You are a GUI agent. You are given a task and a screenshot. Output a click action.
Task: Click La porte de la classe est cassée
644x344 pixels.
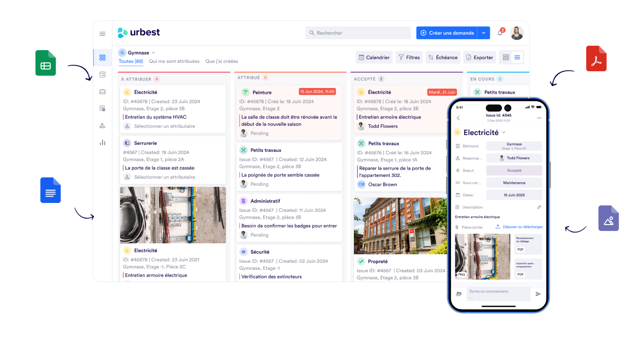[x=160, y=168]
